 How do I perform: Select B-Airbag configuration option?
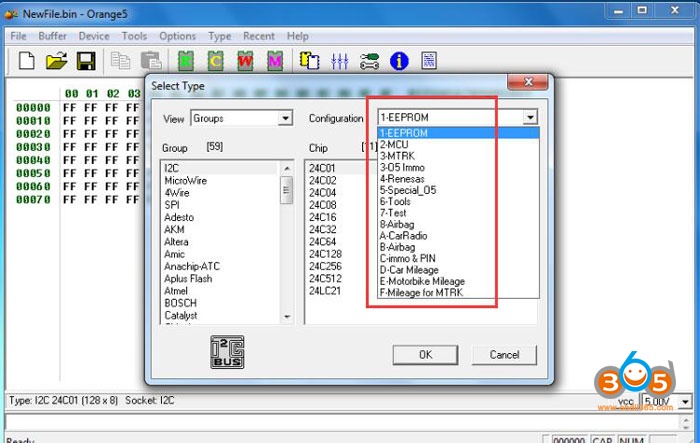tap(458, 247)
